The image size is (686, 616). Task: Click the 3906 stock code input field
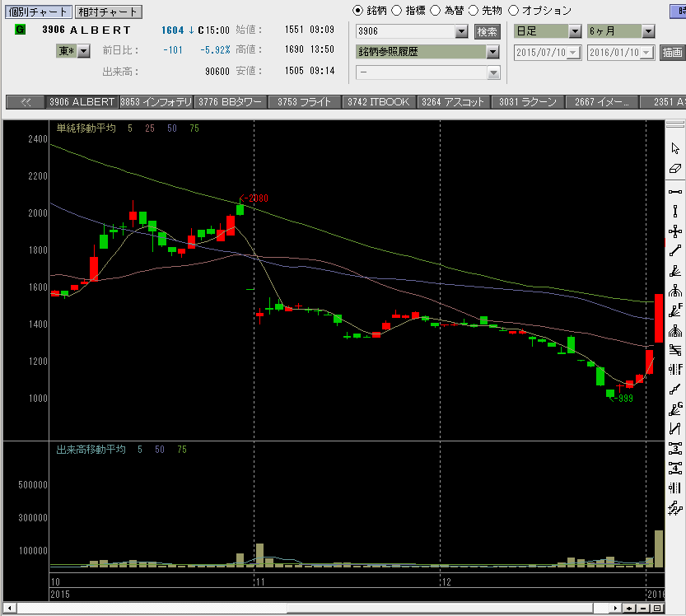405,31
